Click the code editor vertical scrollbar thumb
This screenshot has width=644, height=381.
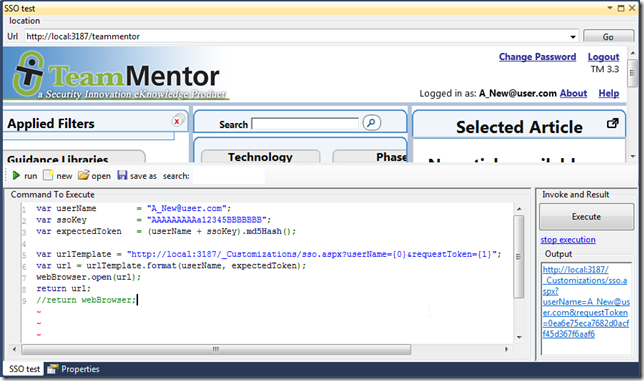519,257
